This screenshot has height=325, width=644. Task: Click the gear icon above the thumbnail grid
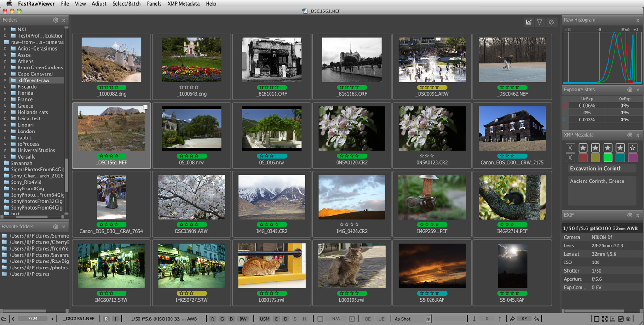tap(551, 22)
